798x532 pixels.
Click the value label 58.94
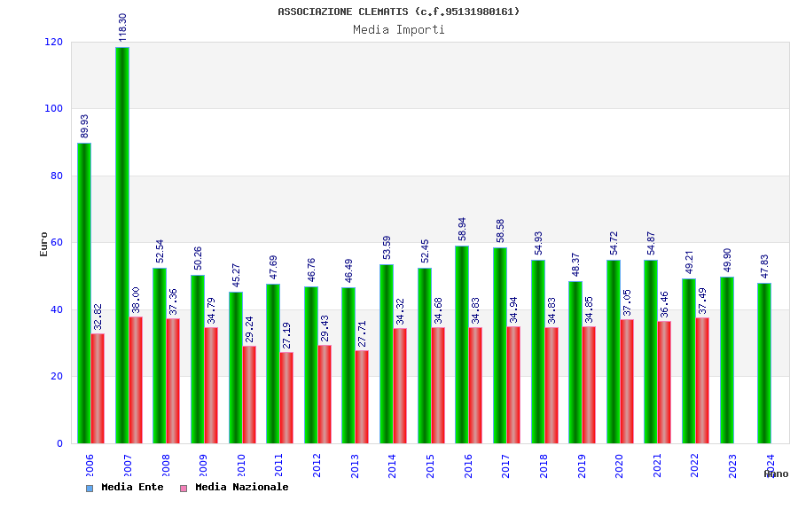(462, 229)
